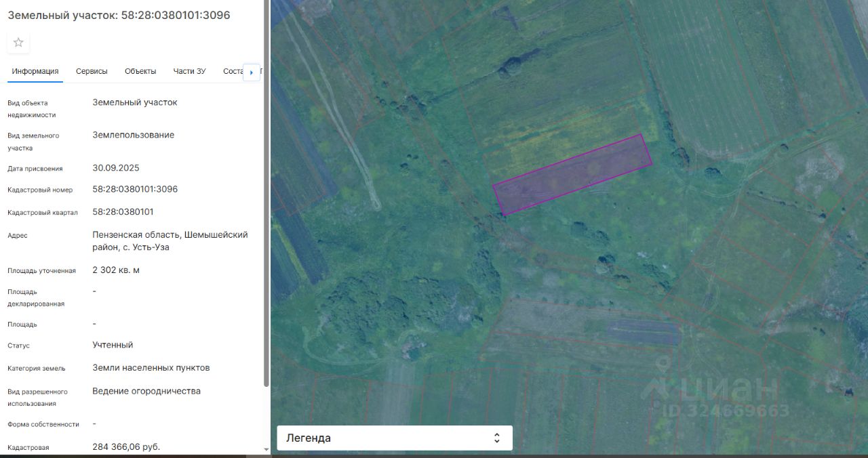
Task: Click the permitted use 'Ведение огородничества'
Action: pos(146,391)
